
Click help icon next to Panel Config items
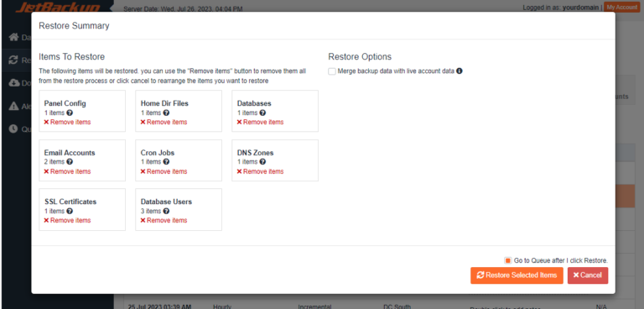(x=70, y=113)
